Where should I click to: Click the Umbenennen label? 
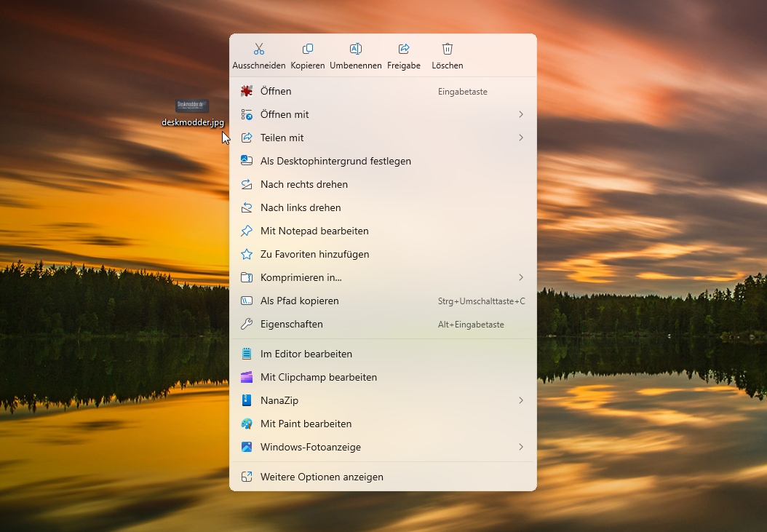(x=356, y=65)
